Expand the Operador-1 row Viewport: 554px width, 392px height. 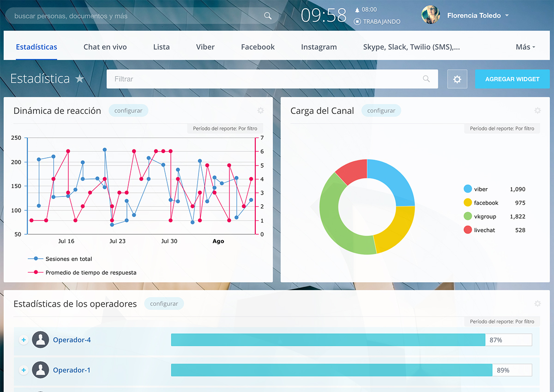coord(24,370)
